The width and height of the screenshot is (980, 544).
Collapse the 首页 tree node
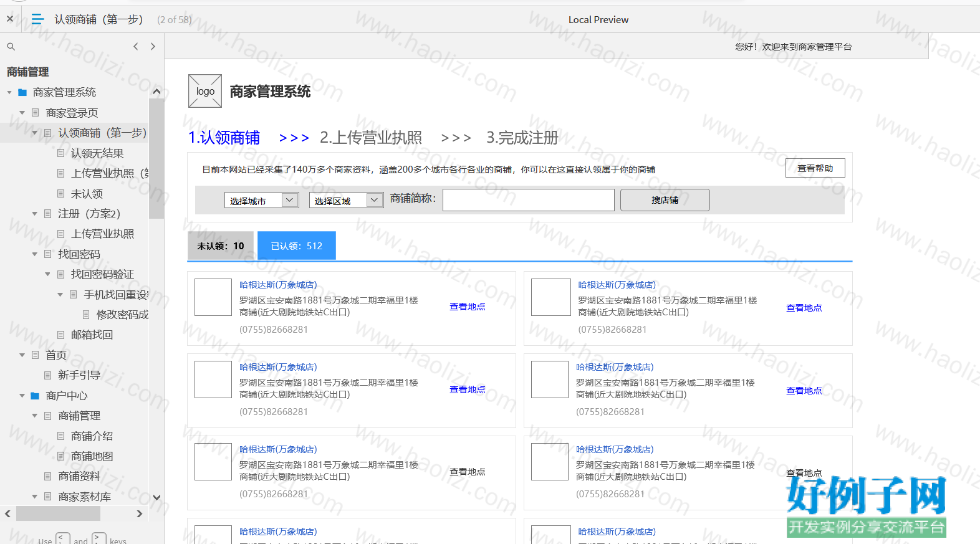pos(22,355)
